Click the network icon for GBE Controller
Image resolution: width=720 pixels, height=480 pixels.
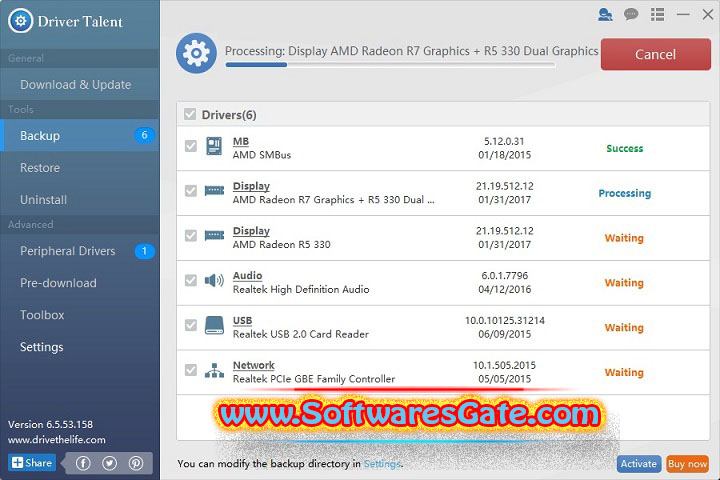(214, 370)
